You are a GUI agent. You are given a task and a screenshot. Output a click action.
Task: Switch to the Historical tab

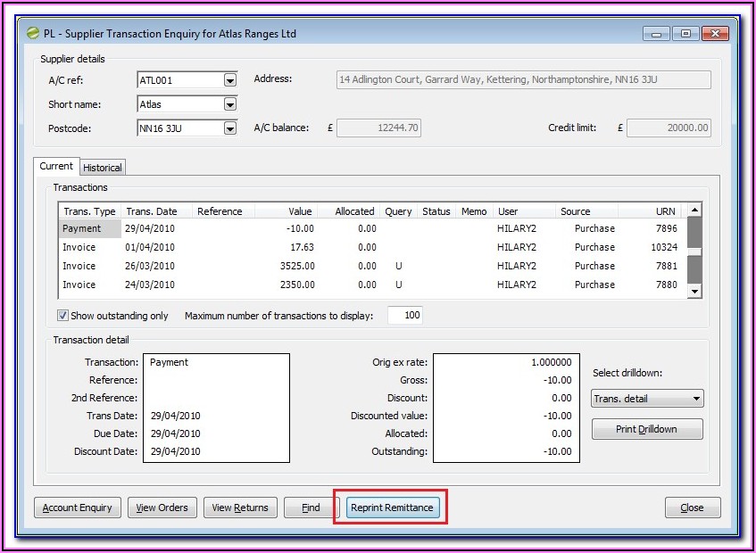(103, 168)
